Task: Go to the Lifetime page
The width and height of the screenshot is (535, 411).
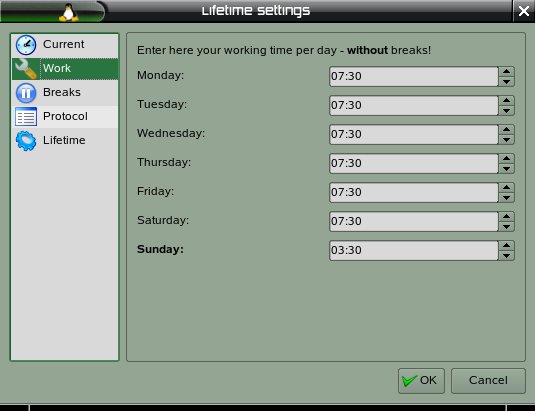Action: pos(65,141)
